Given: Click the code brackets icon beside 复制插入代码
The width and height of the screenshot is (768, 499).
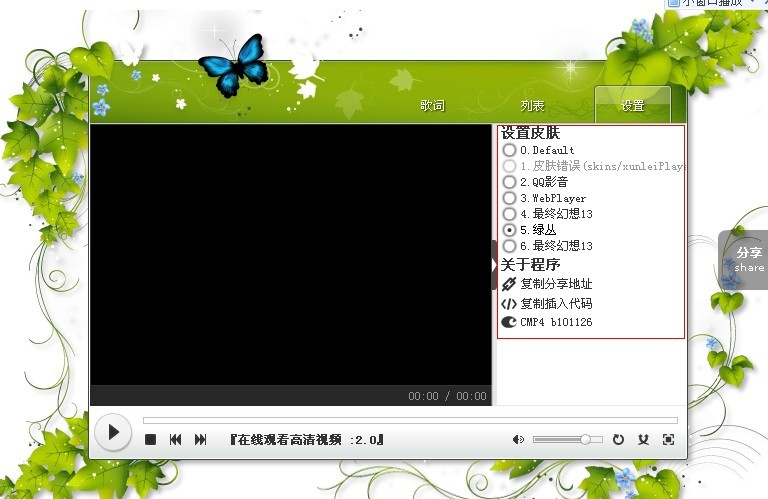Looking at the screenshot, I should [x=509, y=304].
